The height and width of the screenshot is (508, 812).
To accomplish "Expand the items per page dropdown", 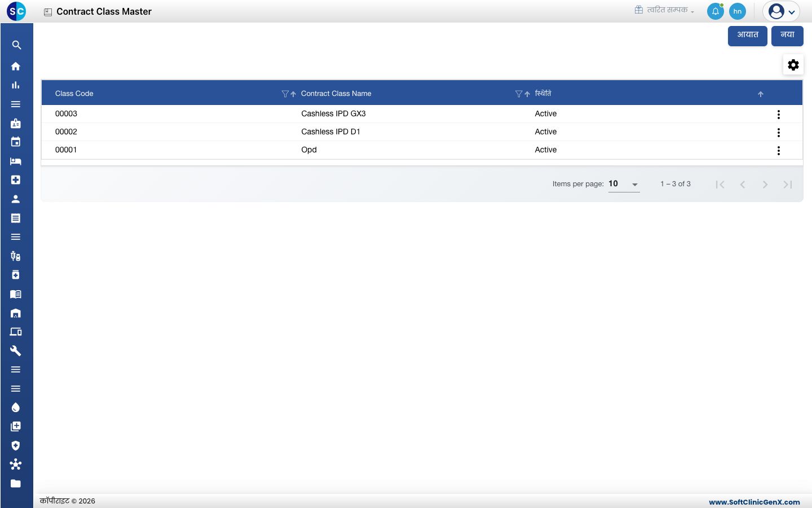I will pyautogui.click(x=624, y=184).
